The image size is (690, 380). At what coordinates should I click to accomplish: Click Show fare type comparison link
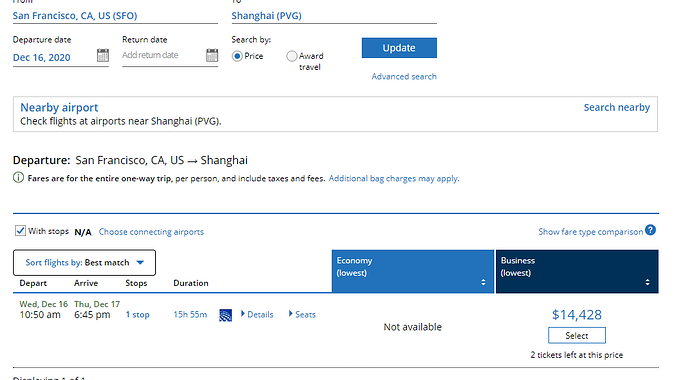591,232
